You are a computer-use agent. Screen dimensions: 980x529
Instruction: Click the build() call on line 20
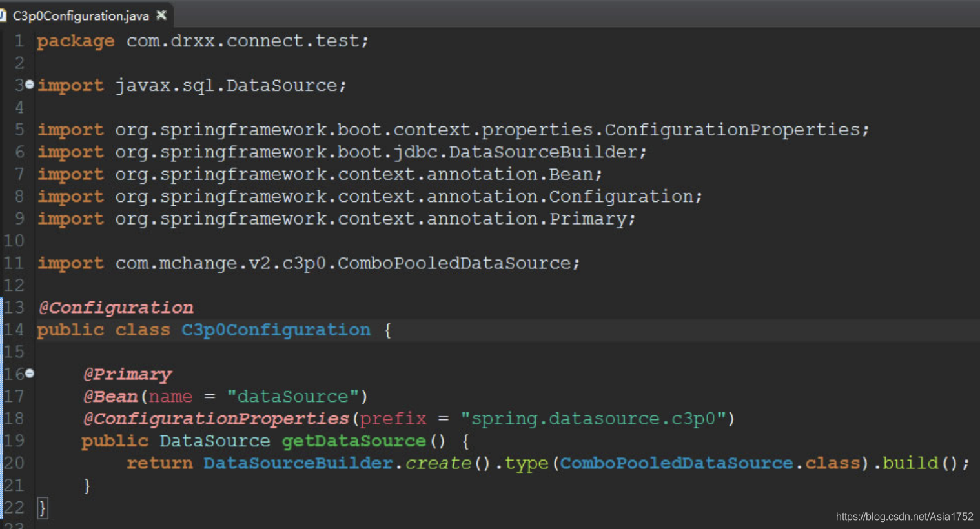[920, 463]
